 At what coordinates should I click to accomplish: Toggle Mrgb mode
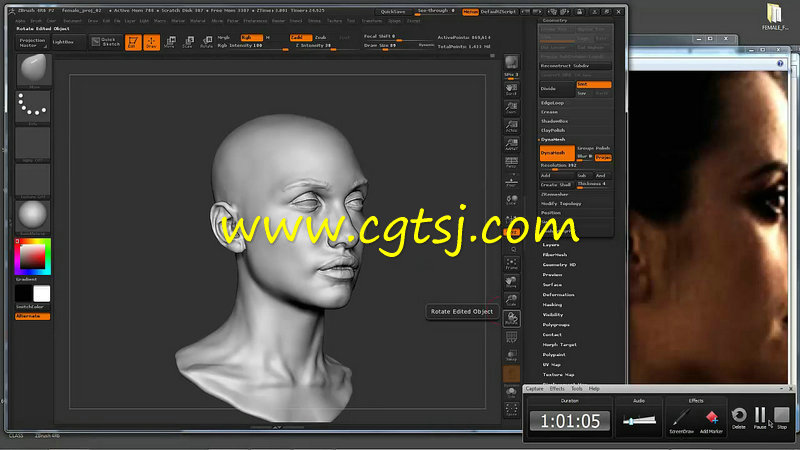[x=223, y=37]
